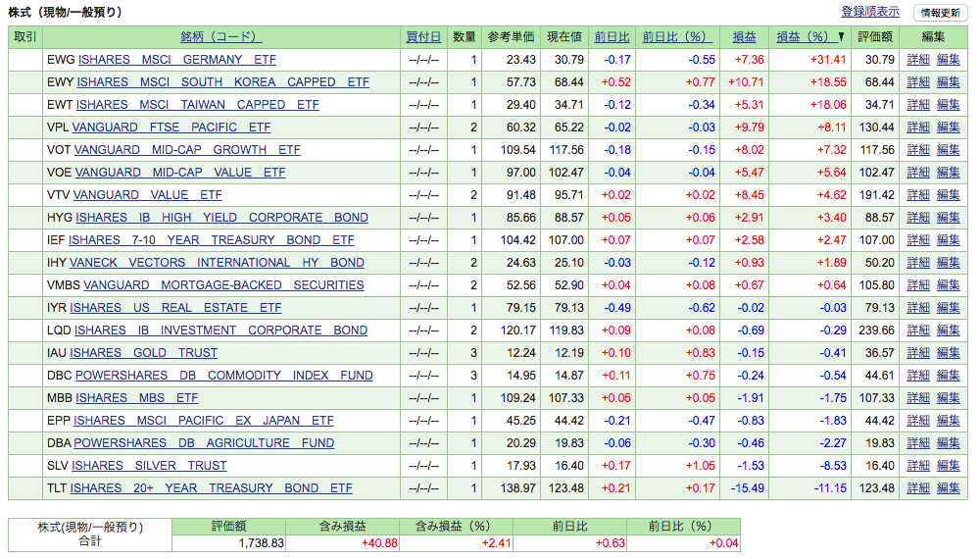This screenshot has height=559, width=980.
Task: Open ISHARES US REAL ESTATE ETF link
Action: pyautogui.click(x=175, y=307)
